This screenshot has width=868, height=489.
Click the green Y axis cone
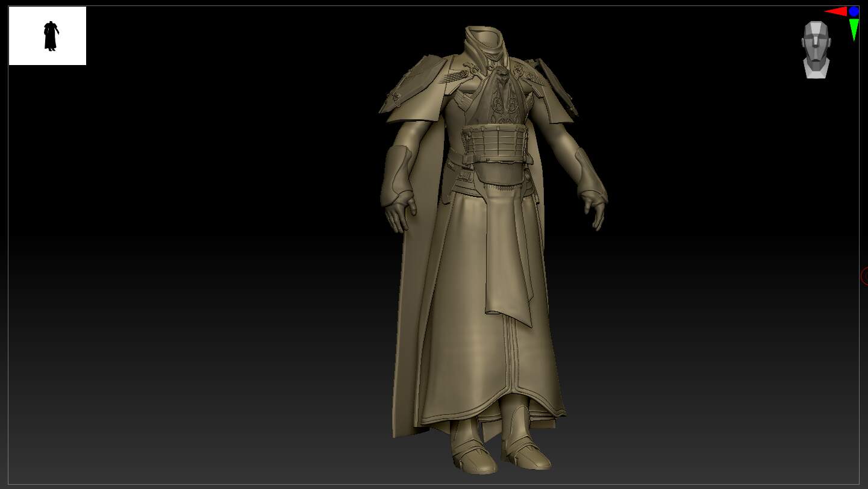(854, 30)
